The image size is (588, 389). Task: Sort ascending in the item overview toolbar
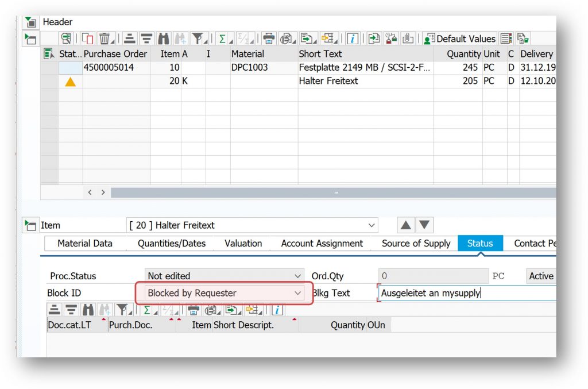129,38
